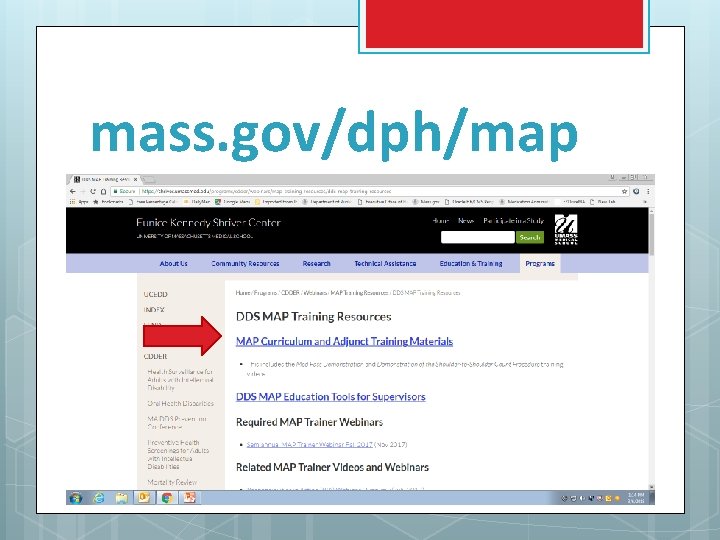
Task: Open the Technical Assistance menu
Action: pyautogui.click(x=385, y=264)
